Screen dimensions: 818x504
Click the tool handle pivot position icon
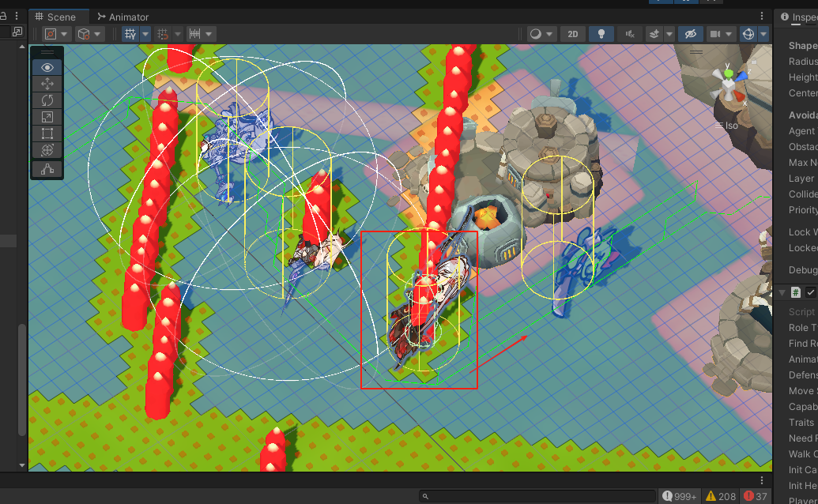click(x=51, y=35)
